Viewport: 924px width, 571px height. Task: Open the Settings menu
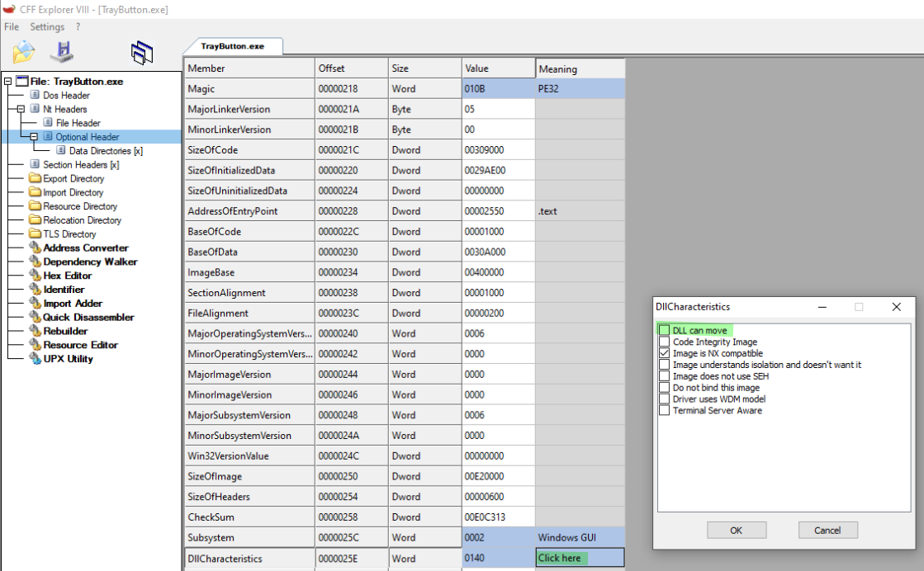[47, 26]
